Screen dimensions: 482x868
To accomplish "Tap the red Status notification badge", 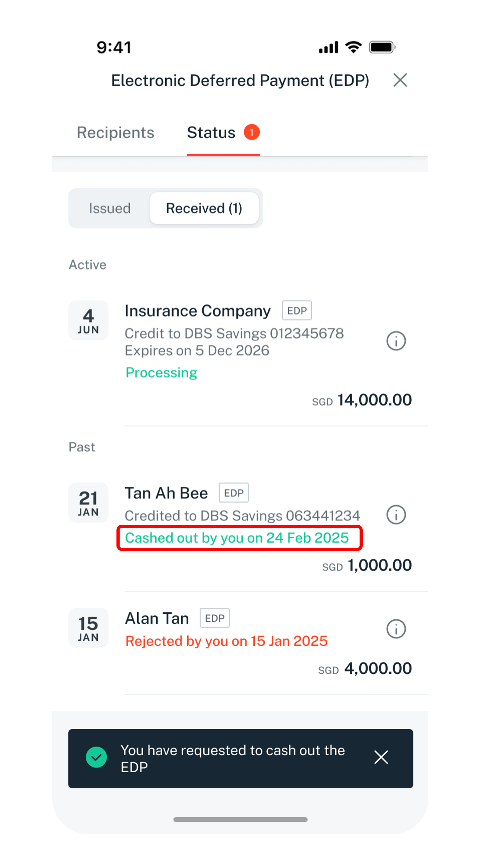I will 252,132.
